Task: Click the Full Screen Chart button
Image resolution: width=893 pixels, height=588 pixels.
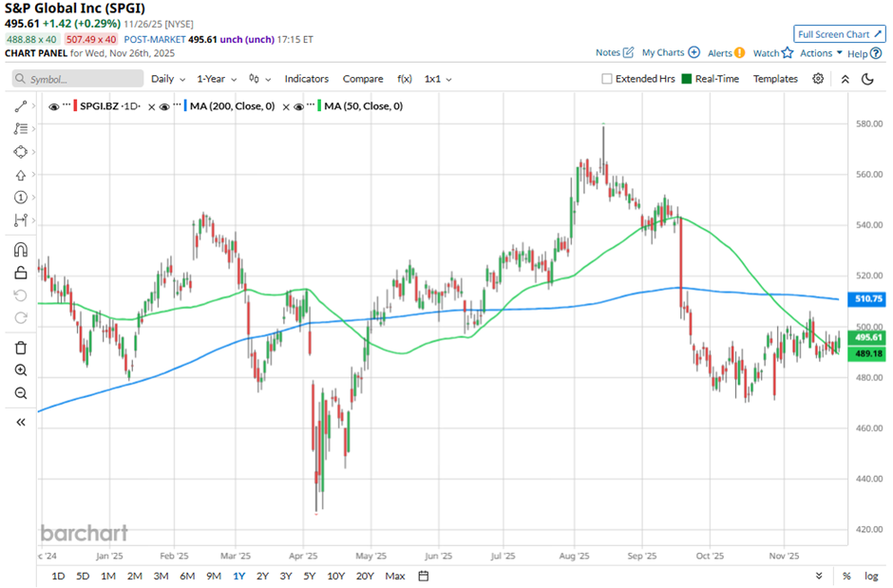Action: [x=839, y=34]
